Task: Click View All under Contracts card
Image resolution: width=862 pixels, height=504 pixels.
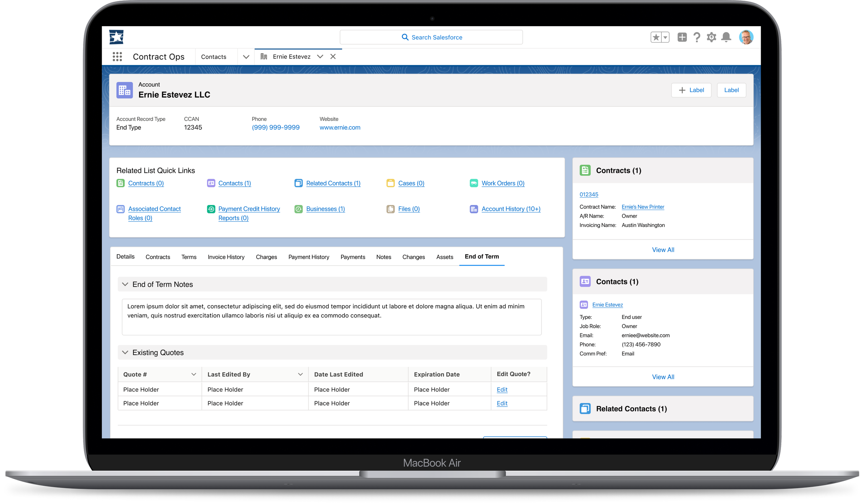Action: pyautogui.click(x=663, y=250)
